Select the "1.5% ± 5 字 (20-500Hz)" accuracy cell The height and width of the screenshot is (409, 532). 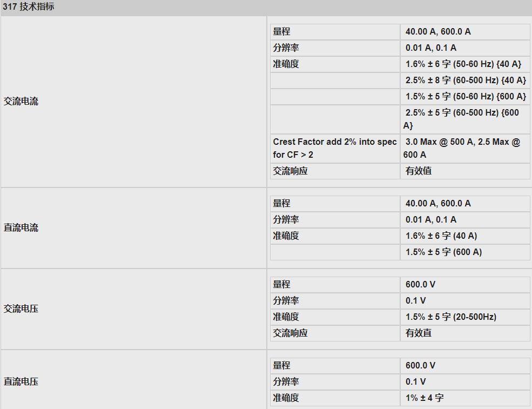coord(451,317)
